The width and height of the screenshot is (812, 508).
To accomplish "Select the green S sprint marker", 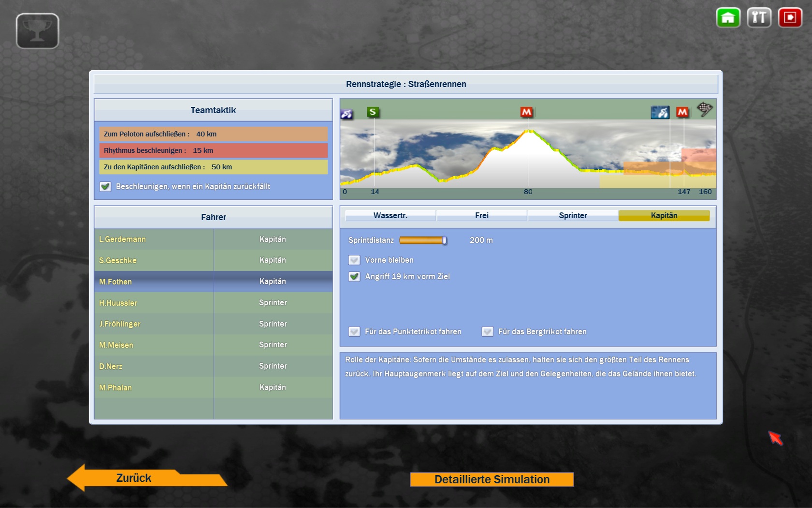I will tap(373, 112).
